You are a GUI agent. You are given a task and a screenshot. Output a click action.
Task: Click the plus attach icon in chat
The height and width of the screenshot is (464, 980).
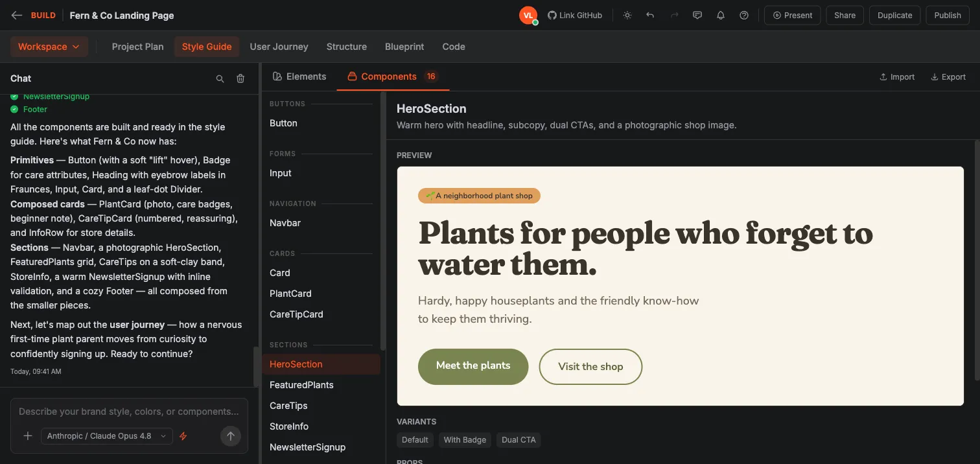point(28,436)
